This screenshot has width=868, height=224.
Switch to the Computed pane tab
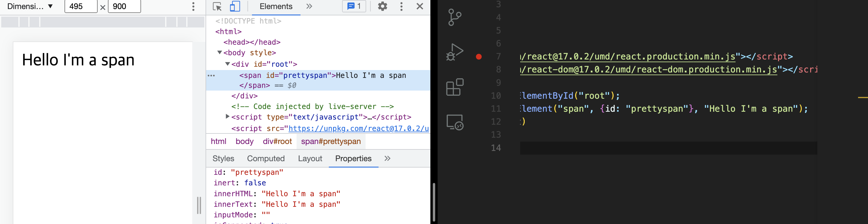[x=266, y=158]
